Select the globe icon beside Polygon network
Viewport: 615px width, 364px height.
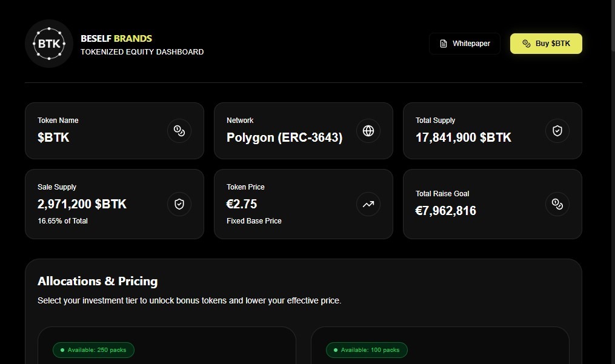coord(368,131)
